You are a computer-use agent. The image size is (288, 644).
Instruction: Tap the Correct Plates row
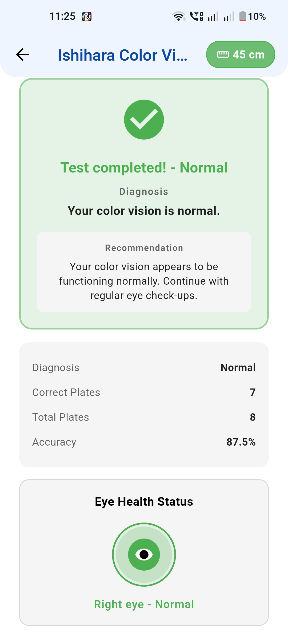click(x=144, y=392)
